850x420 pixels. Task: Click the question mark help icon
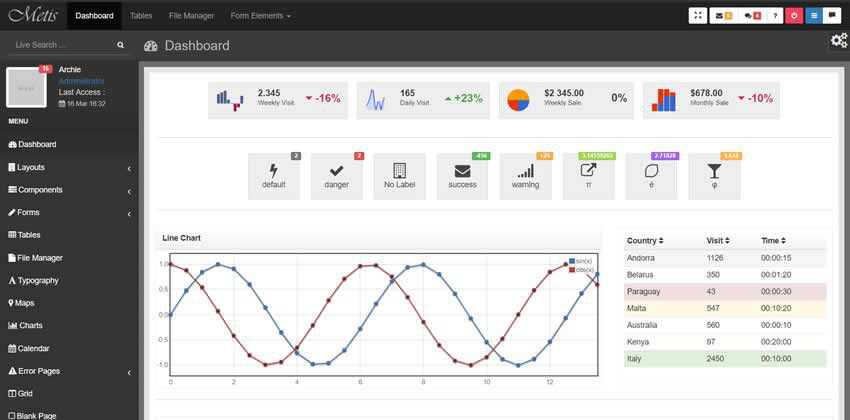pos(776,16)
